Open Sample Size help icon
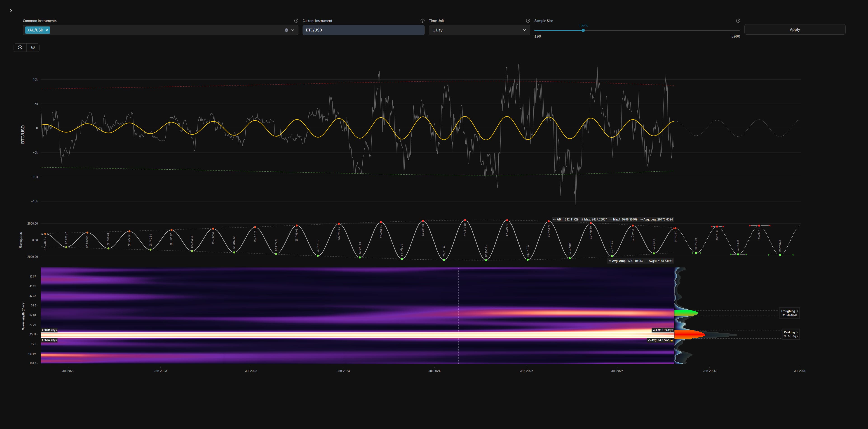Viewport: 868px width, 429px height. click(x=738, y=21)
